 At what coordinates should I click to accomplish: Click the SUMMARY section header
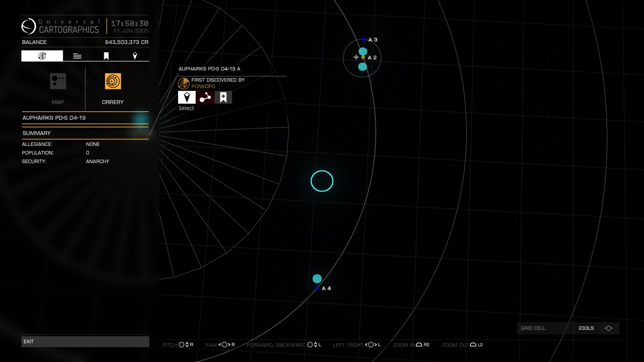point(85,133)
